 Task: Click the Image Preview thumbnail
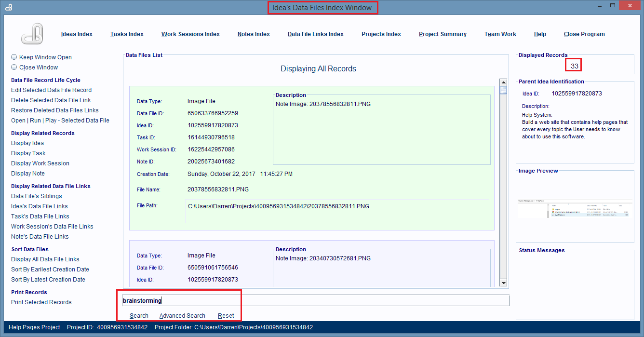tap(575, 208)
